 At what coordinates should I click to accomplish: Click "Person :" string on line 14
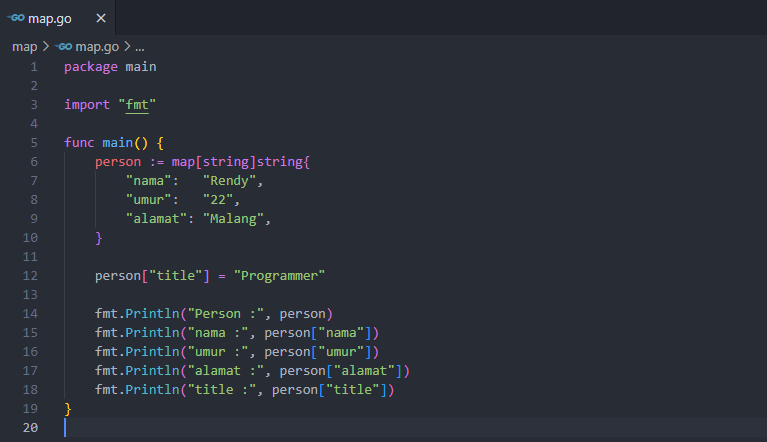[x=226, y=314]
